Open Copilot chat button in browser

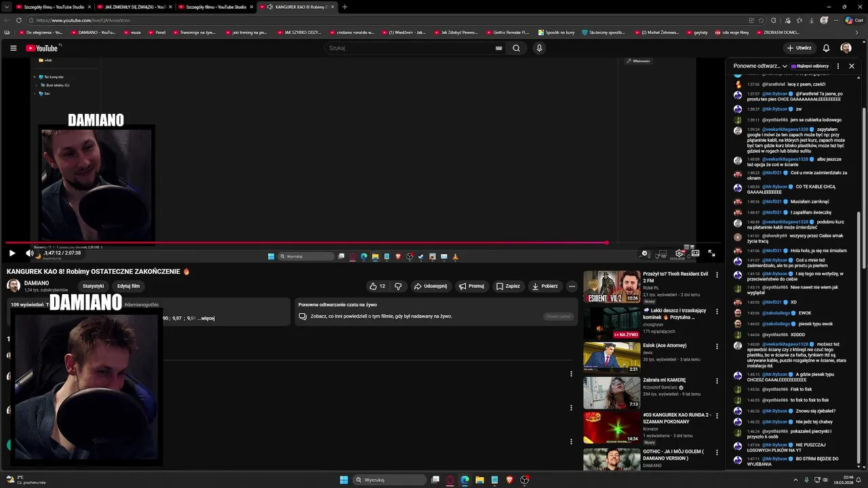tap(854, 20)
